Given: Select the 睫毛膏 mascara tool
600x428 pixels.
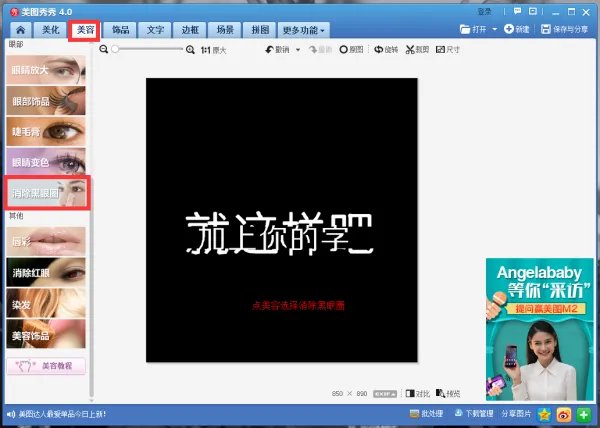Looking at the screenshot, I should (x=46, y=132).
